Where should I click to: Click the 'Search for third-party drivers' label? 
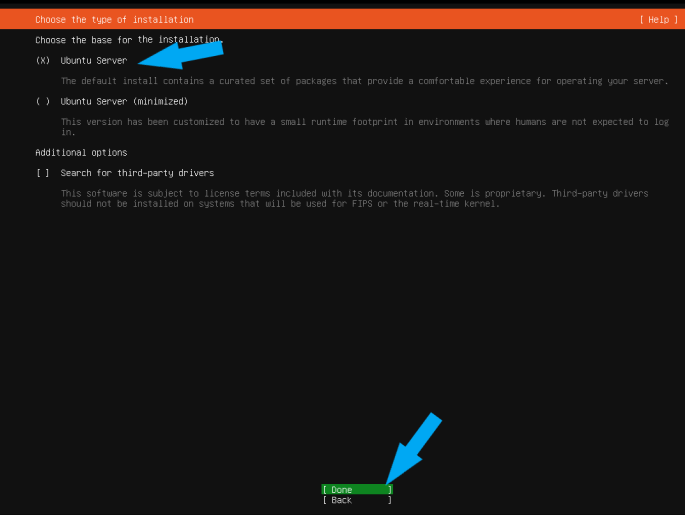[137, 173]
